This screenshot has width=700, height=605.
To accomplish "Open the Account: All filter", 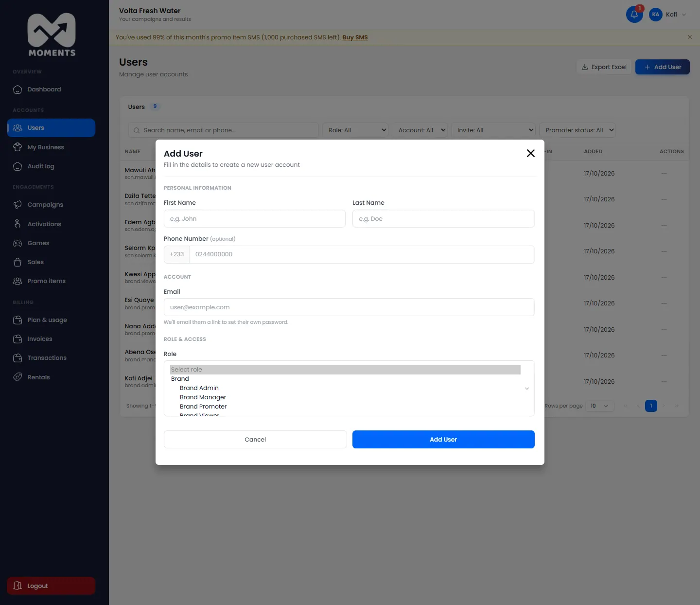I will (x=420, y=130).
